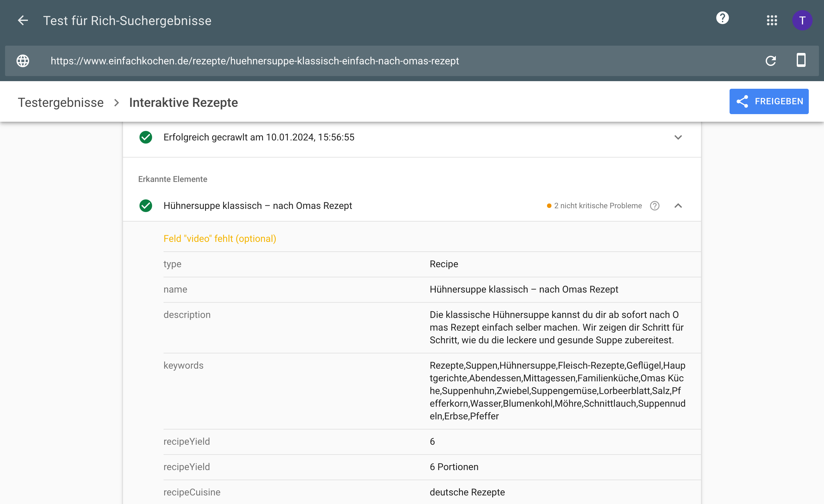
Task: Click the page title Test für Rich-Suchergebnisse
Action: (127, 21)
